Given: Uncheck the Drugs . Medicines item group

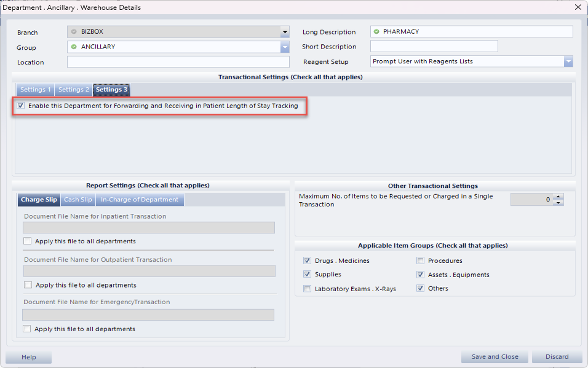Looking at the screenshot, I should [308, 261].
